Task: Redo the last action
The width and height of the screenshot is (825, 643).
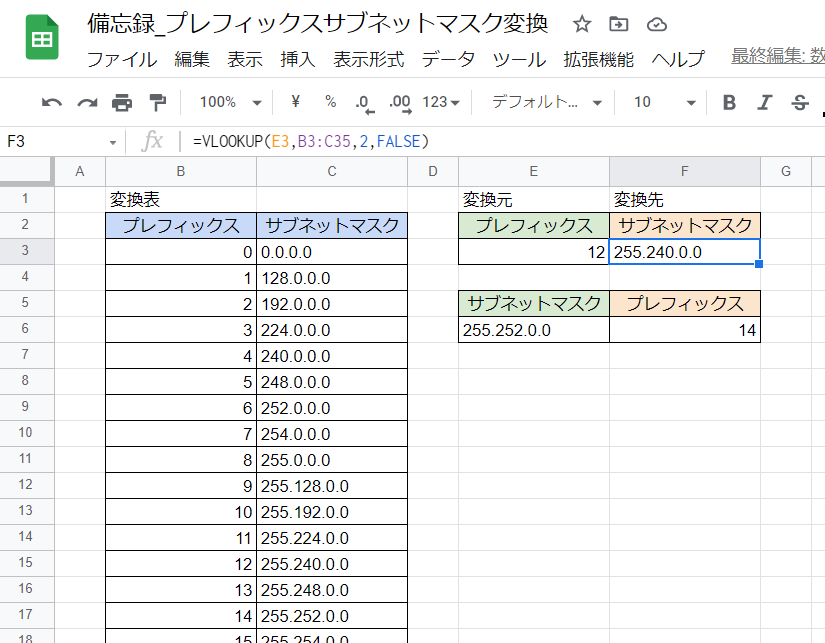Action: (87, 102)
